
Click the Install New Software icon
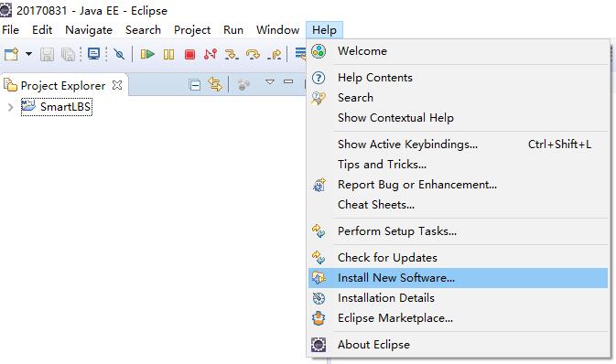tap(319, 278)
